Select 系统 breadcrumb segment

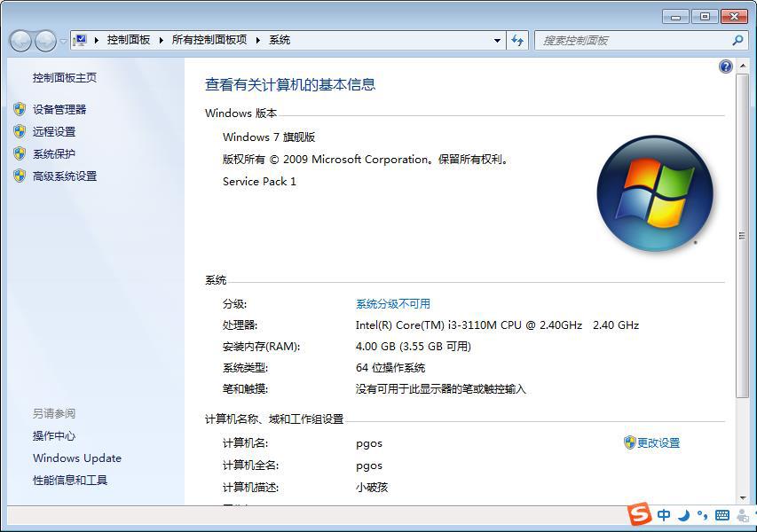pyautogui.click(x=280, y=40)
